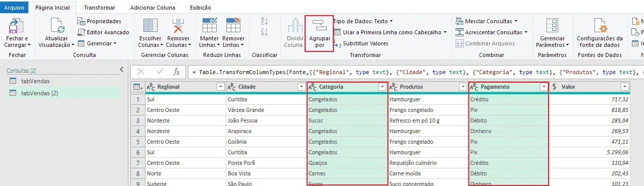644x186 pixels.
Task: Open the Categoria column filter dropdown
Action: click(x=382, y=87)
